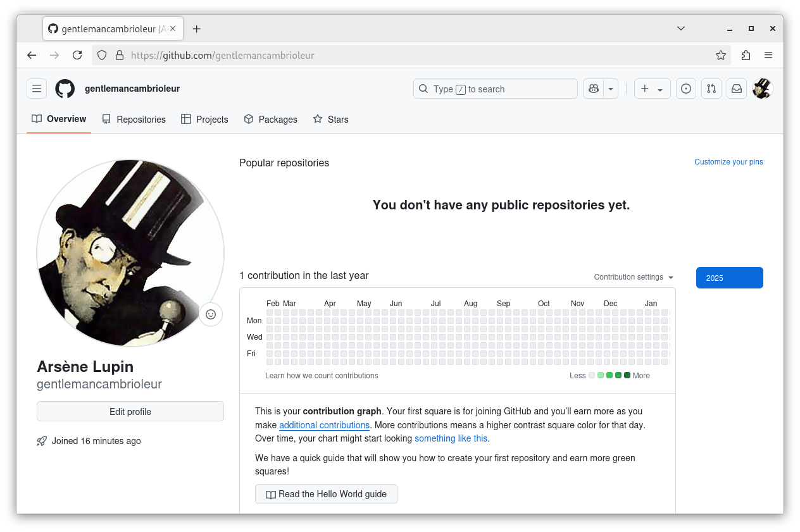Open the browser Extensions puzzle icon

[746, 55]
